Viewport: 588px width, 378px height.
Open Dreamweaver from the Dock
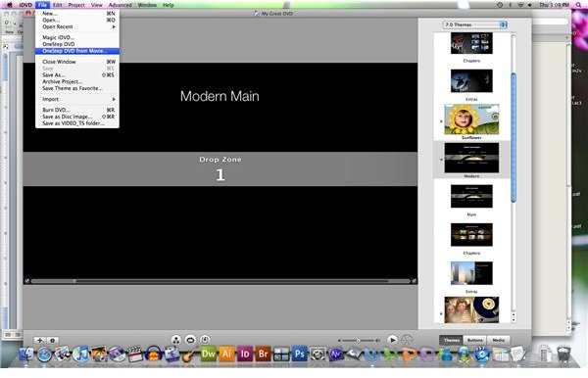(x=209, y=354)
